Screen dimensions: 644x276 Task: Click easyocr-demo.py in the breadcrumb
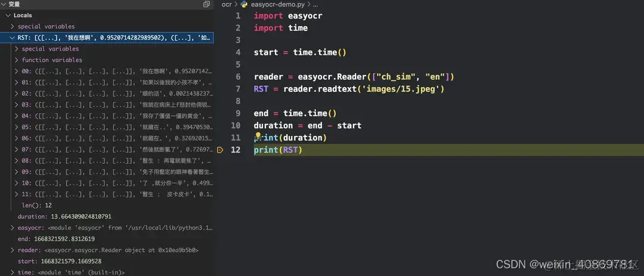coord(278,4)
